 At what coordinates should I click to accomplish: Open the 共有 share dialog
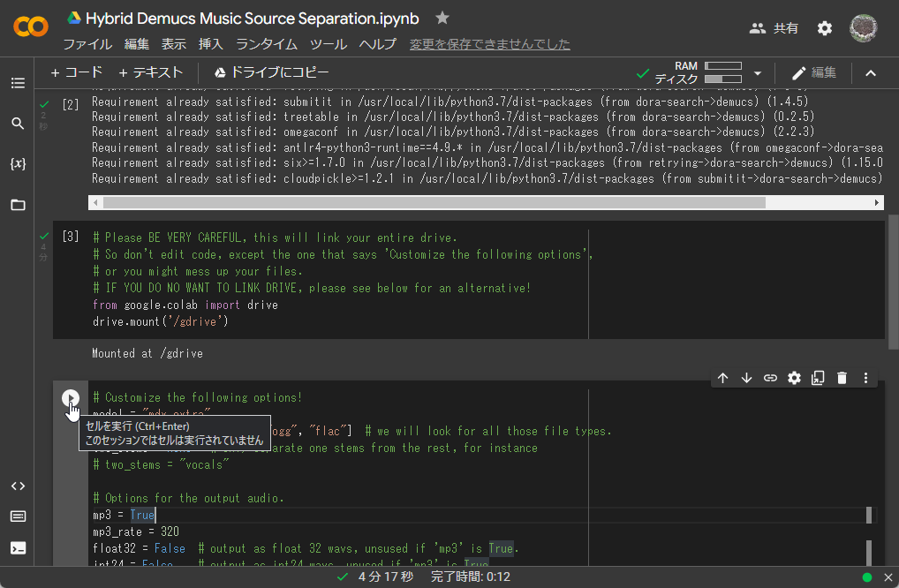[774, 28]
